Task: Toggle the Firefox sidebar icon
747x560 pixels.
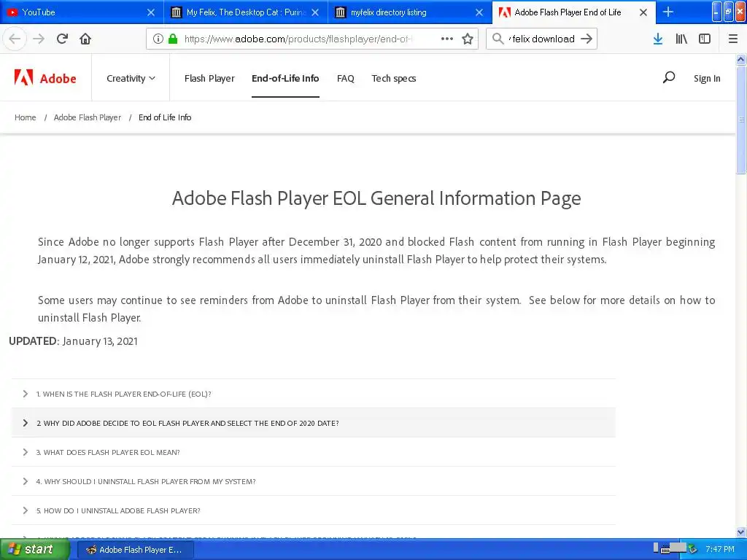Action: [x=705, y=39]
